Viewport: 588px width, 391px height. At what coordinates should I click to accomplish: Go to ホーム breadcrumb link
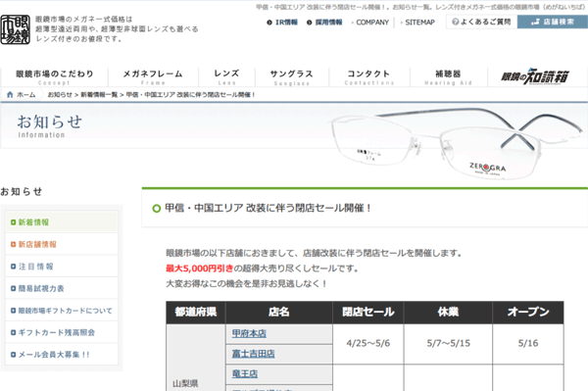point(26,95)
